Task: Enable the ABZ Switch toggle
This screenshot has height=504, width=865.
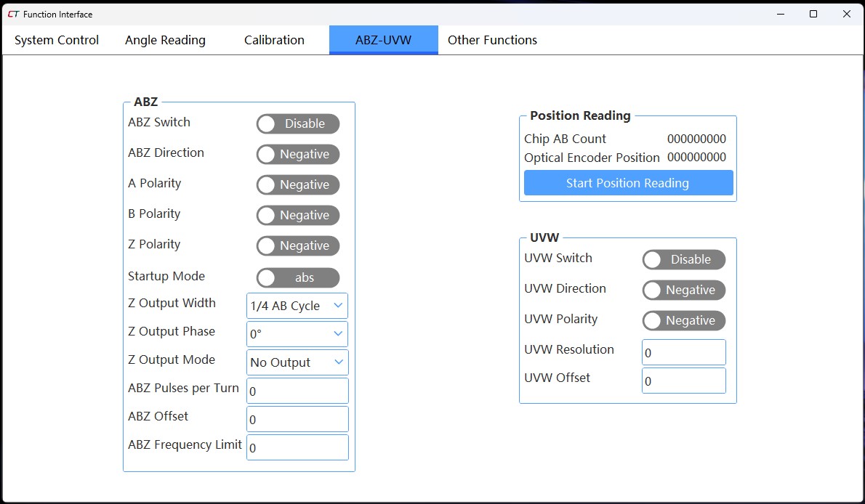Action: tap(297, 123)
